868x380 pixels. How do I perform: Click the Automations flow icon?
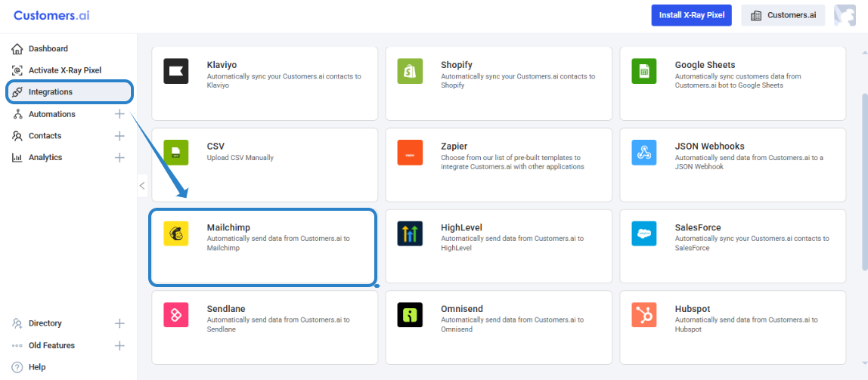coord(17,114)
